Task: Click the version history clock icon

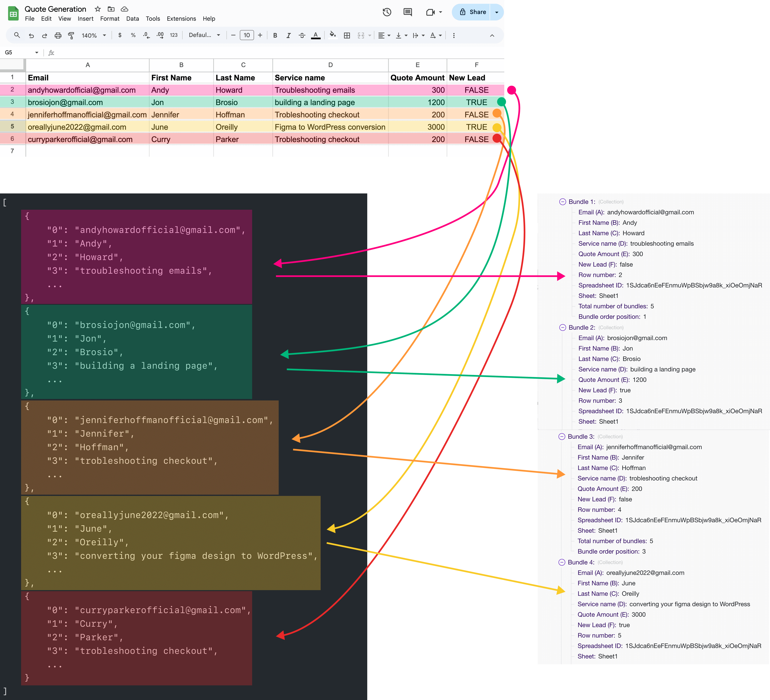Action: [386, 12]
